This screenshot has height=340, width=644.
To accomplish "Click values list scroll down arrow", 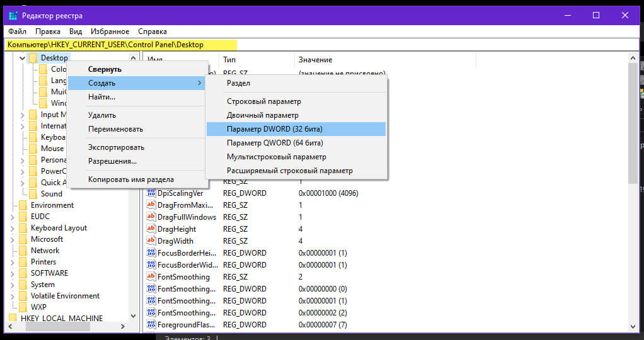I will click(x=633, y=327).
